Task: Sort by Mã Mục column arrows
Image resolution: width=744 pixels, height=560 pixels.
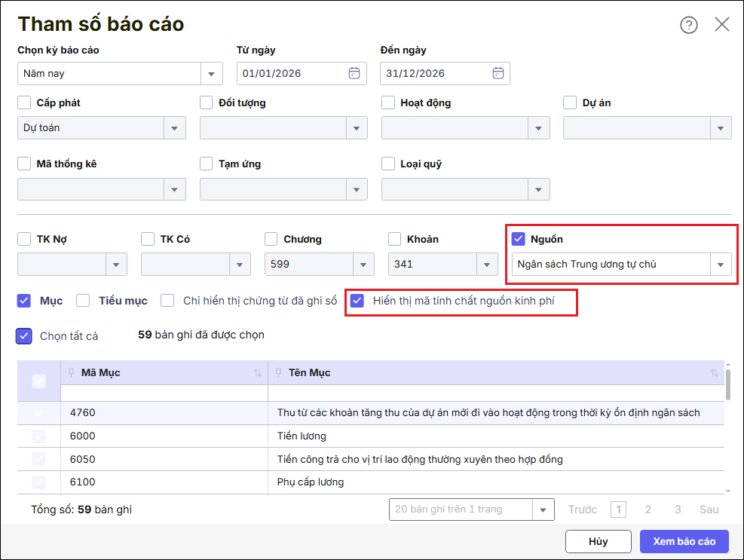Action: 258,373
